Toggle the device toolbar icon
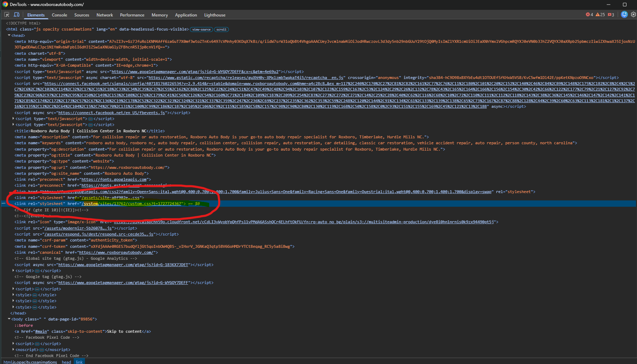Image resolution: width=637 pixels, height=364 pixels. pos(16,15)
